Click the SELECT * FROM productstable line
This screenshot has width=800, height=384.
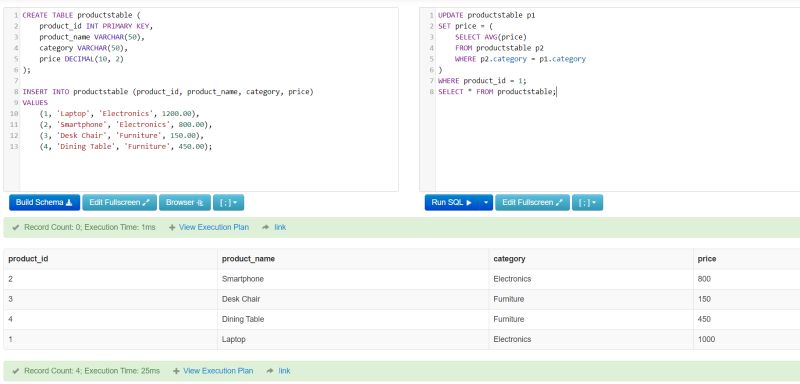pyautogui.click(x=497, y=92)
